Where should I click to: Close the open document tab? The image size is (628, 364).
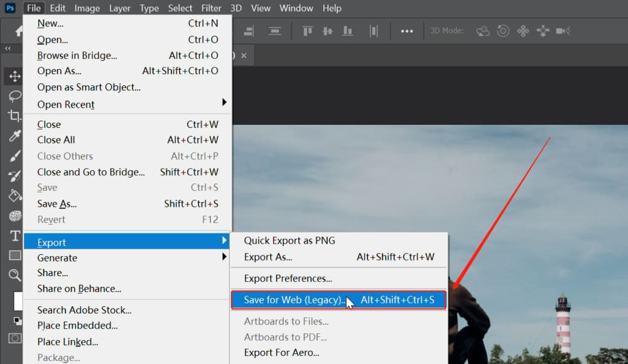pos(244,56)
